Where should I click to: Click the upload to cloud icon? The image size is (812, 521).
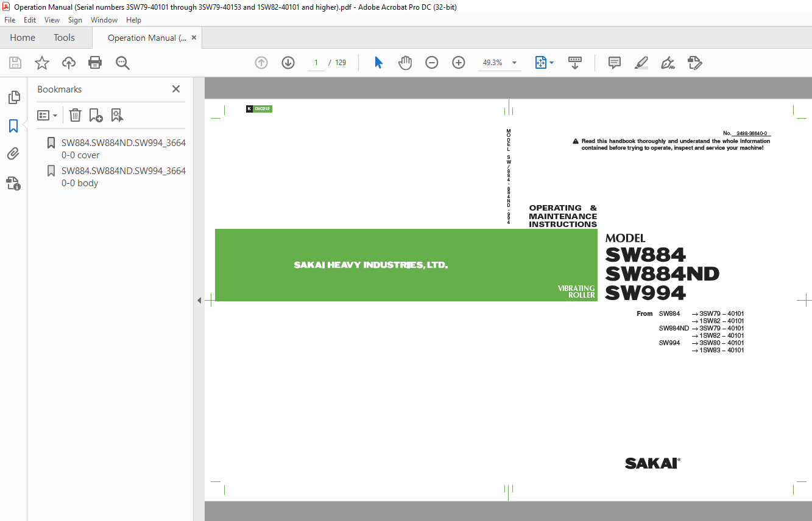tap(69, 63)
